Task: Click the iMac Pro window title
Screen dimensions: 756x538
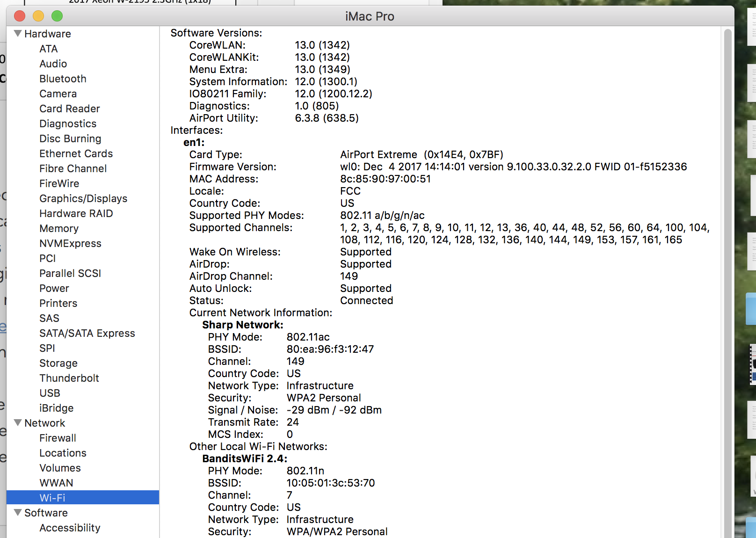Action: [x=370, y=16]
